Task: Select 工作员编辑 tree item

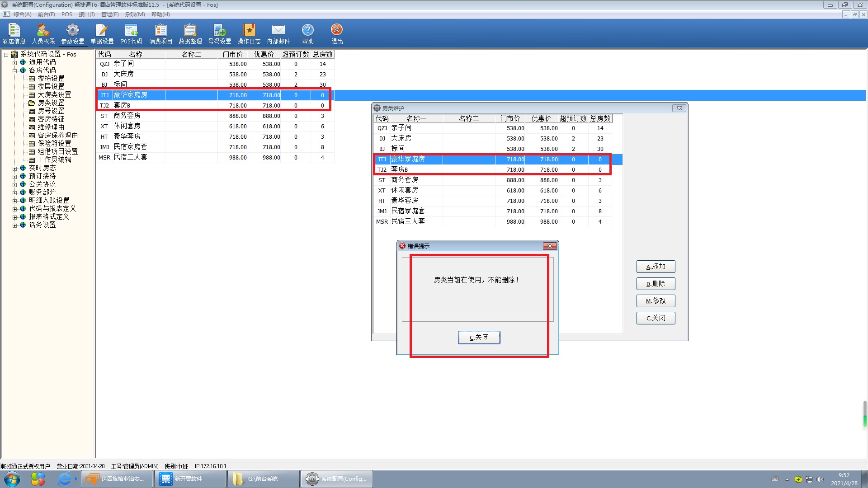Action: point(54,160)
